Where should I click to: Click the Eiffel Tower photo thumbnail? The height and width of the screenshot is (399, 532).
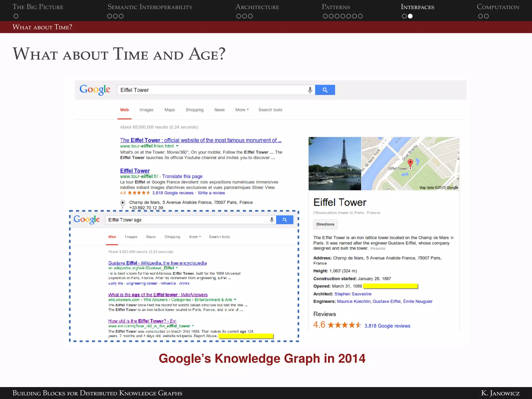pyautogui.click(x=335, y=164)
